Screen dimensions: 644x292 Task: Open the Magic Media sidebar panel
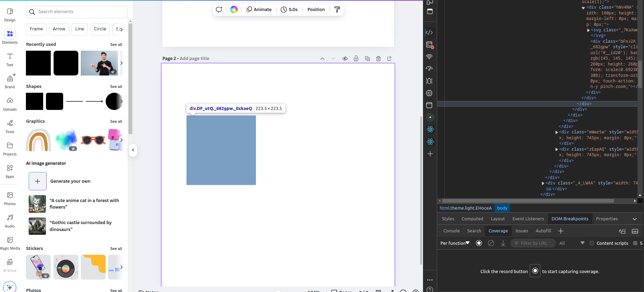[10, 243]
